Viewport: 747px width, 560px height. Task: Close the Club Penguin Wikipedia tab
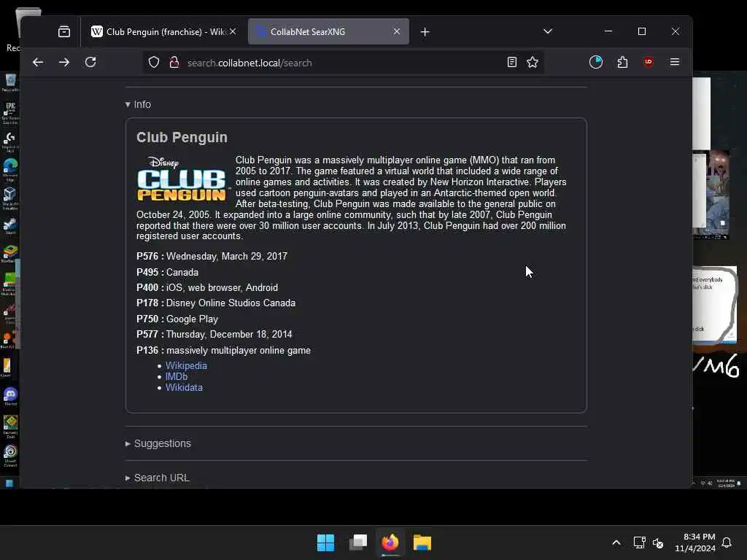tap(233, 31)
